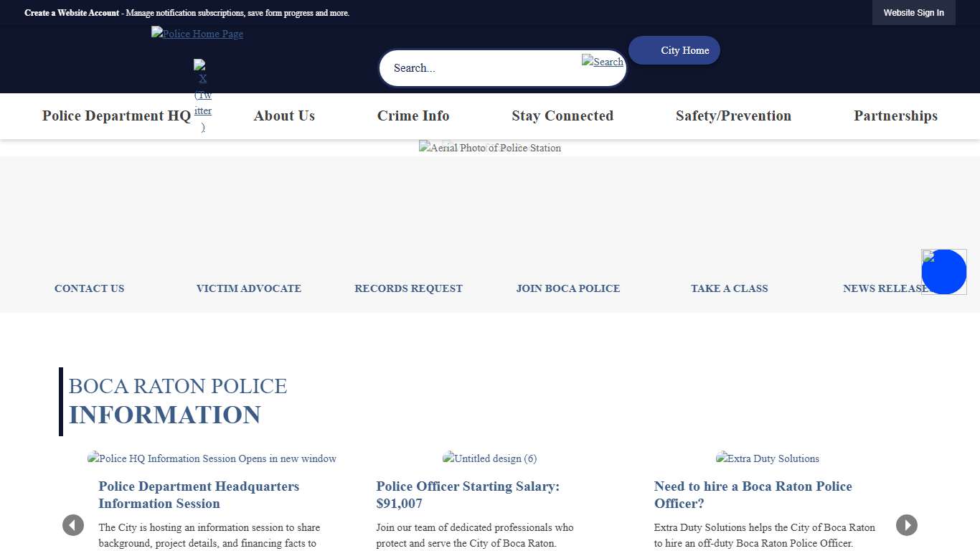980x551 pixels.
Task: Open the Police Home Page logo
Action: (x=197, y=34)
